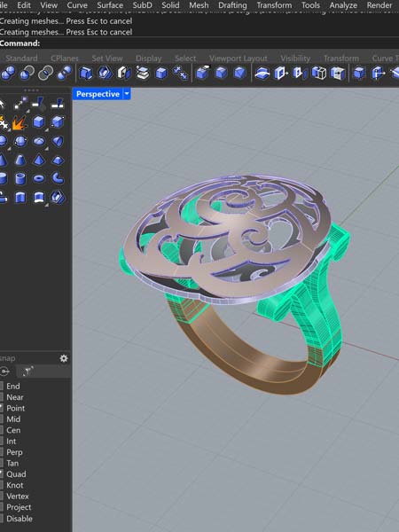399x532 pixels.
Task: Enable the Int object snap
Action: (8, 441)
